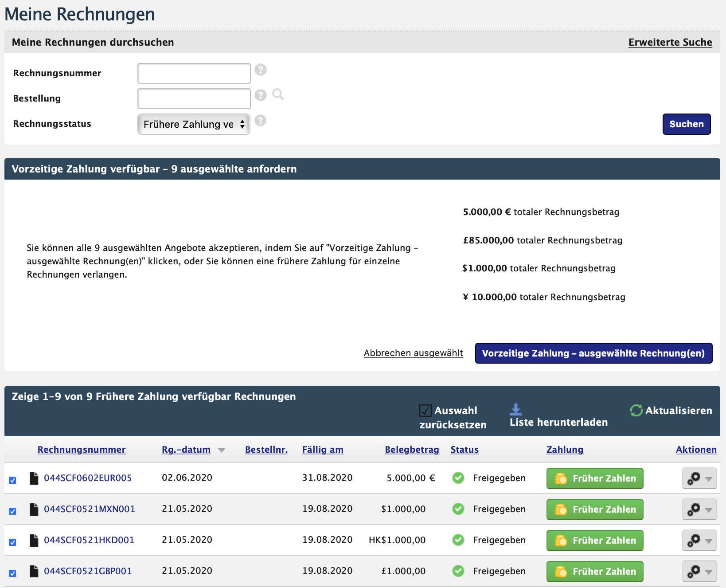Open invoice link 044SCF0521MXN001
Image resolution: width=726 pixels, height=588 pixels.
tap(90, 509)
